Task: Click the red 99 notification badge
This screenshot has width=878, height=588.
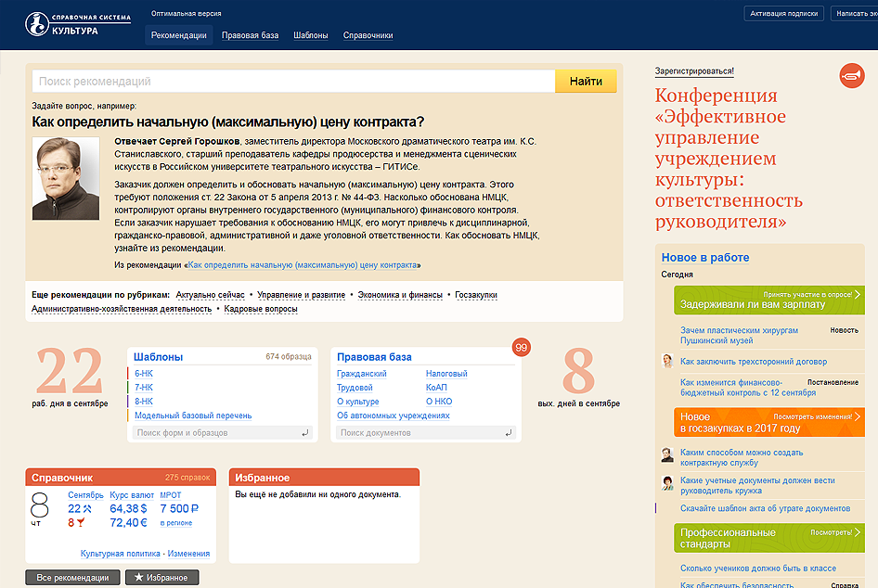Action: click(522, 348)
